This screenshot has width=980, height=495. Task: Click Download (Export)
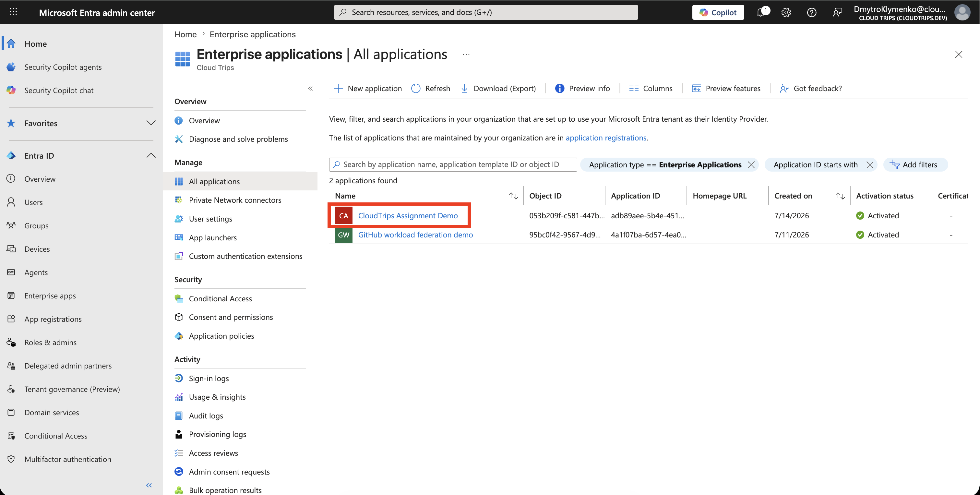click(498, 88)
